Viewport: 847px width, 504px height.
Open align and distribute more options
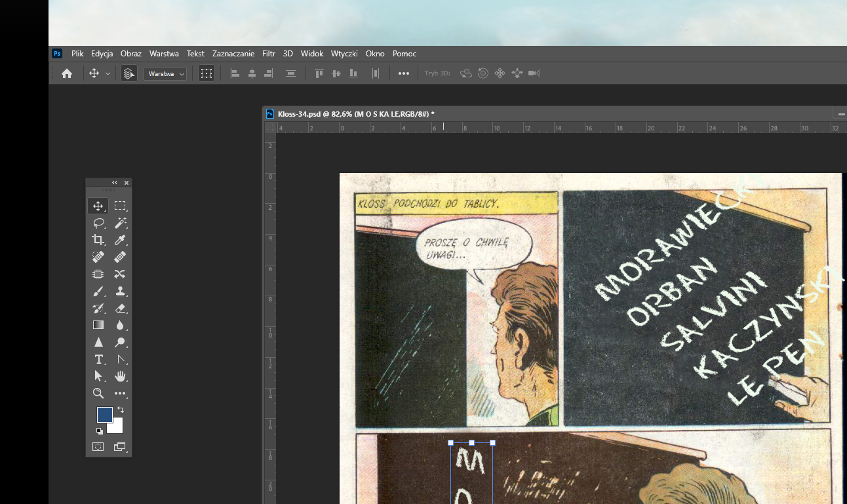[x=404, y=73]
